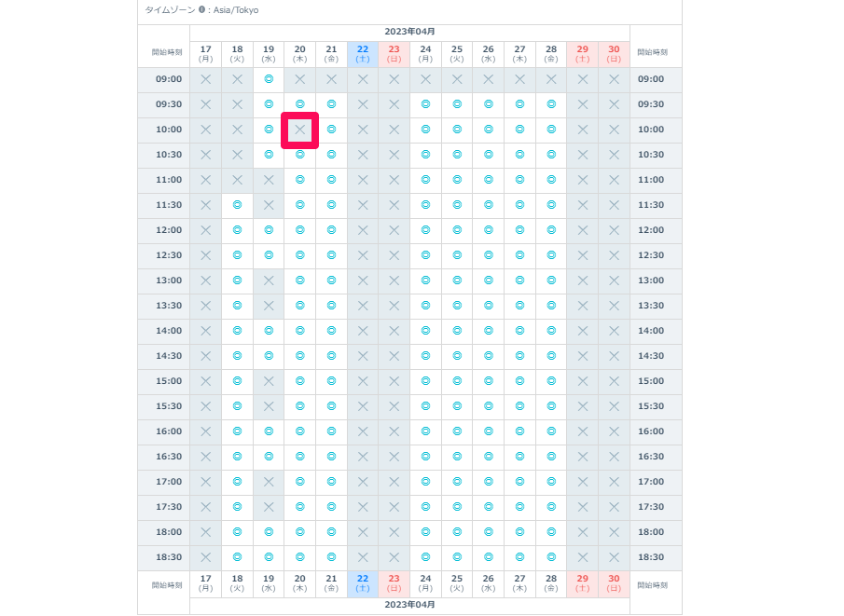The width and height of the screenshot is (844, 616).
Task: Choose the available circle on April 18 at 11:30
Action: (238, 205)
